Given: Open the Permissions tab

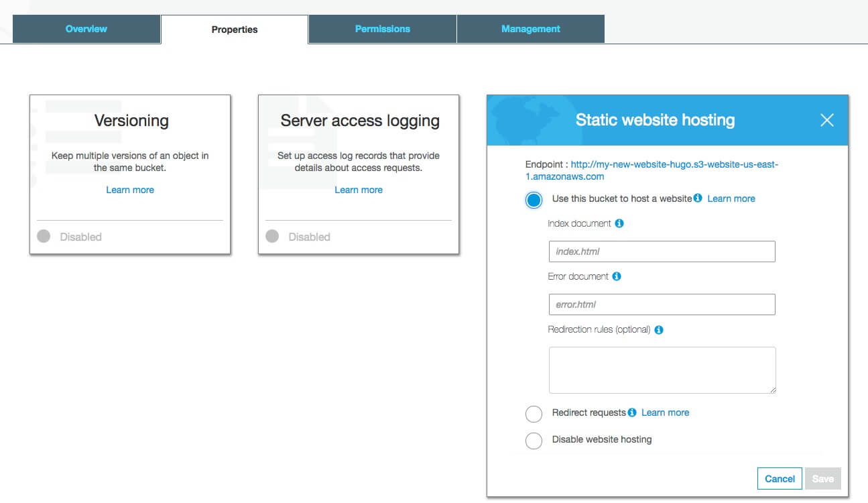Looking at the screenshot, I should [x=383, y=29].
